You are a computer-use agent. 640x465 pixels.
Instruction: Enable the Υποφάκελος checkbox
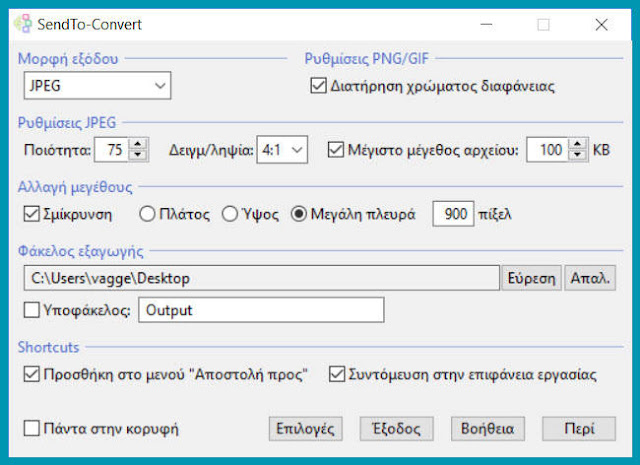pyautogui.click(x=31, y=310)
